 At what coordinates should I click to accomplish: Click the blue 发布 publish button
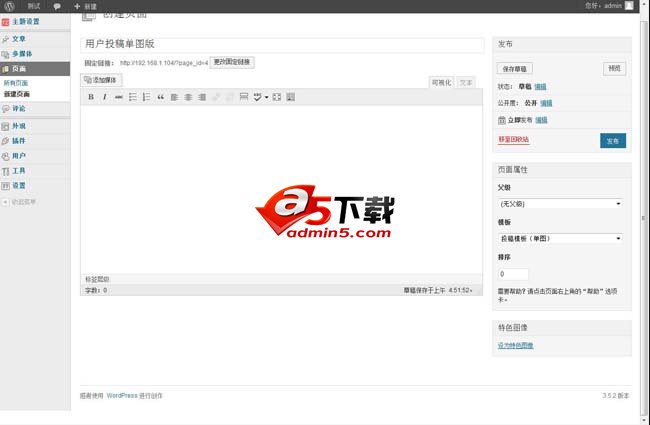tap(613, 141)
